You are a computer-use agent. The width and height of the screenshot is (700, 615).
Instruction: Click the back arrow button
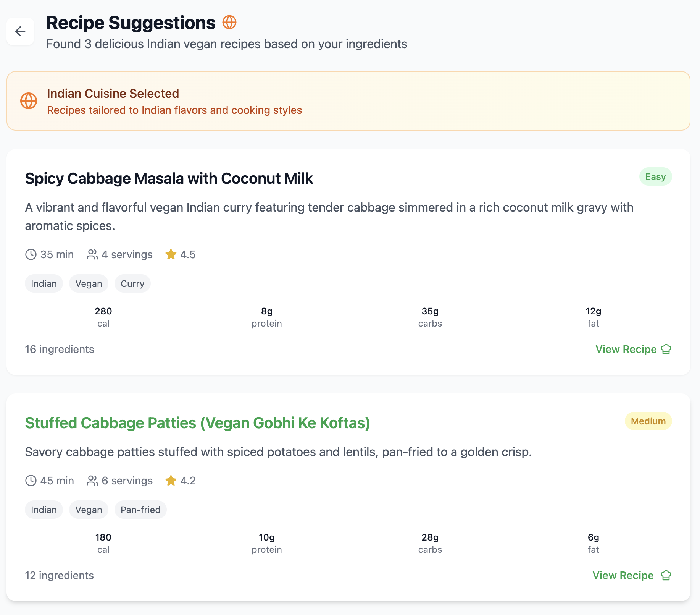[x=20, y=31]
